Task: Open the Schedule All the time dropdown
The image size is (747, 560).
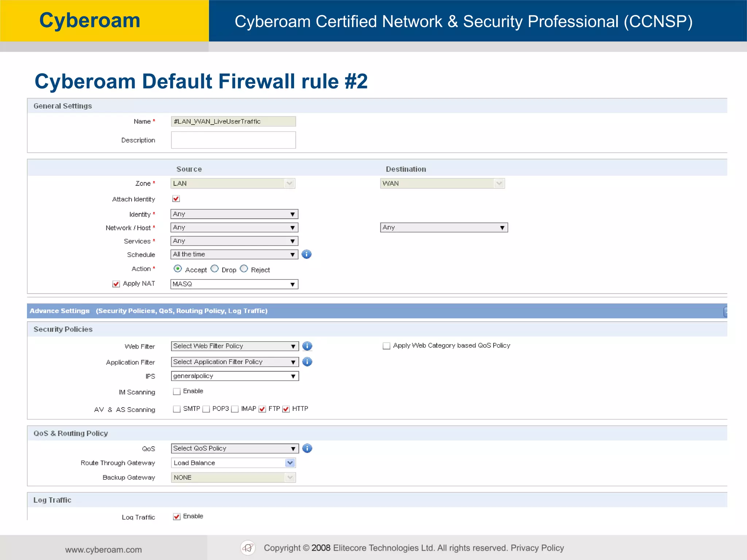Action: [234, 254]
